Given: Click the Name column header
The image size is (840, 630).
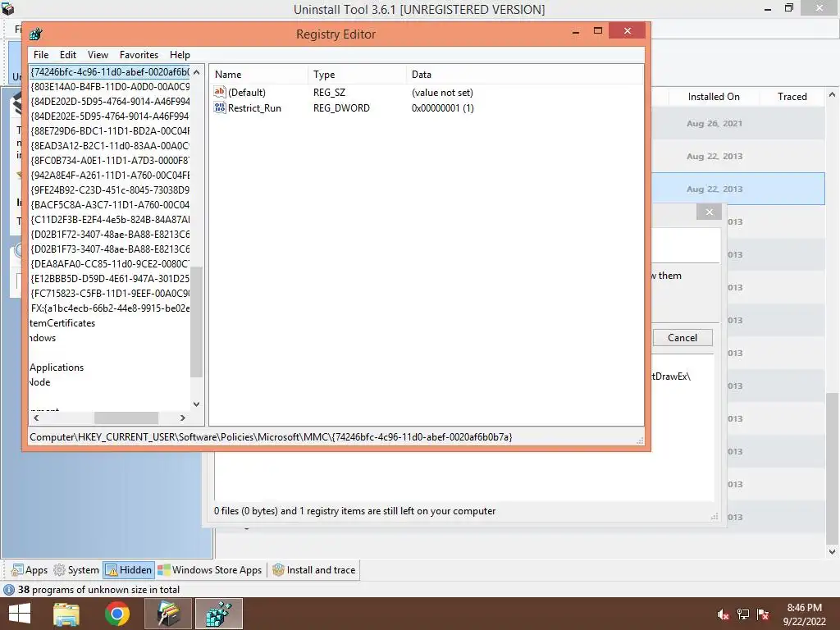Looking at the screenshot, I should click(x=258, y=75).
